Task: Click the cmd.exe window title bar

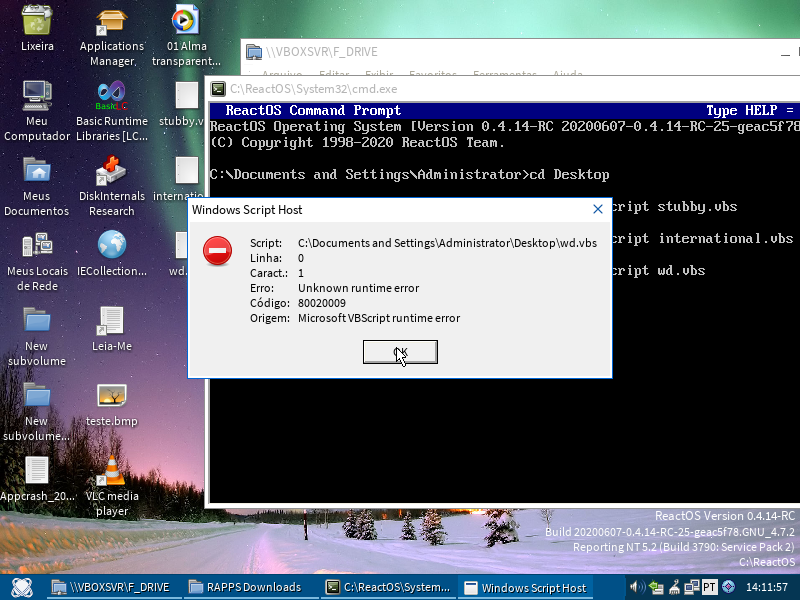Action: point(502,89)
